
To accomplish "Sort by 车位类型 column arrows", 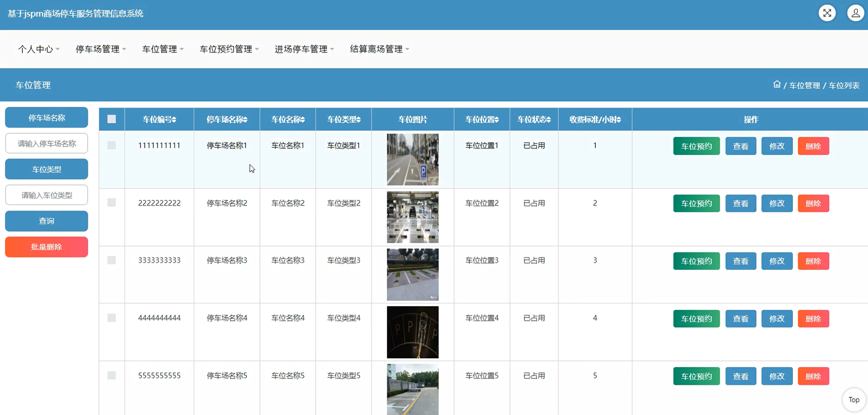I will click(359, 119).
